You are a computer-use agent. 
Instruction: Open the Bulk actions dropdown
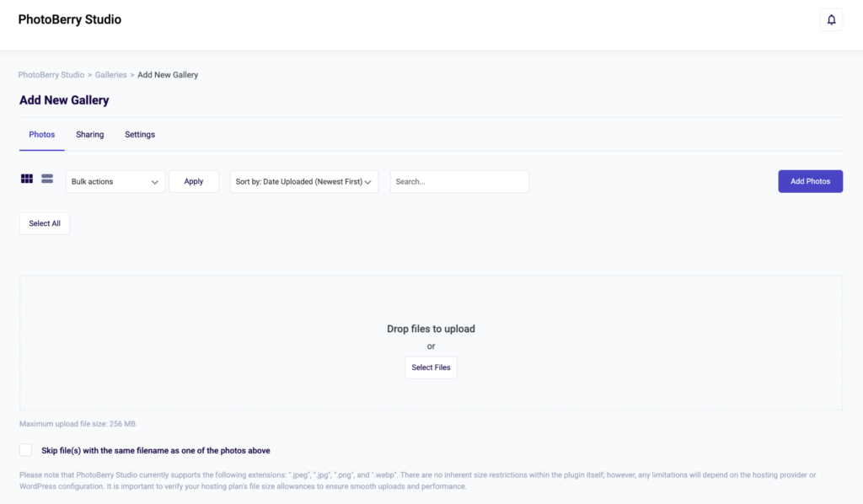[115, 181]
